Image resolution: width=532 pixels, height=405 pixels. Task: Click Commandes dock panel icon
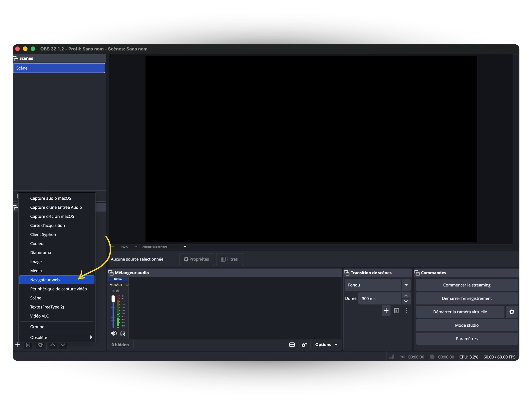pos(417,273)
